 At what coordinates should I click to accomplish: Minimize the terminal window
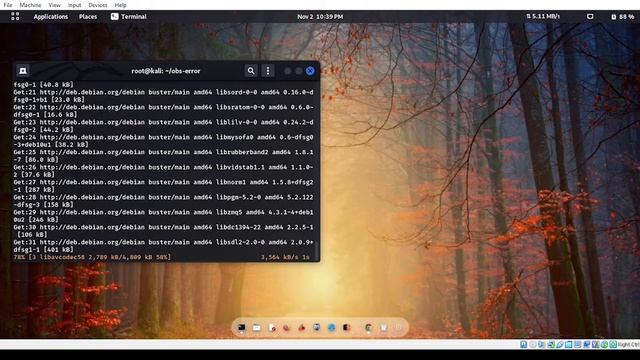point(287,71)
